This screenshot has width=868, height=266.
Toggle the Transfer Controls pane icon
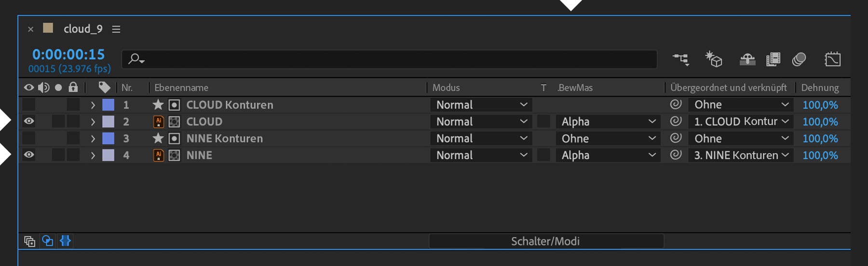coord(47,241)
